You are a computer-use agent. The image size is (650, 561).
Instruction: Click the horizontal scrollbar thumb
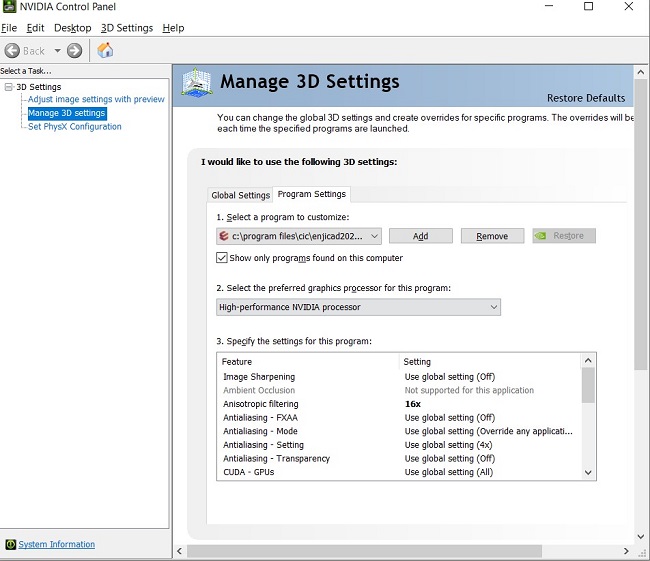[364, 551]
